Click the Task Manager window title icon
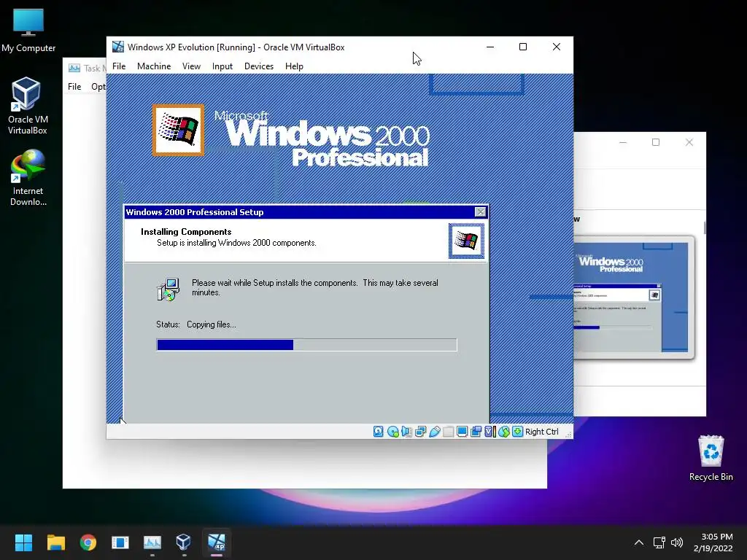The width and height of the screenshot is (747, 560). tap(74, 68)
